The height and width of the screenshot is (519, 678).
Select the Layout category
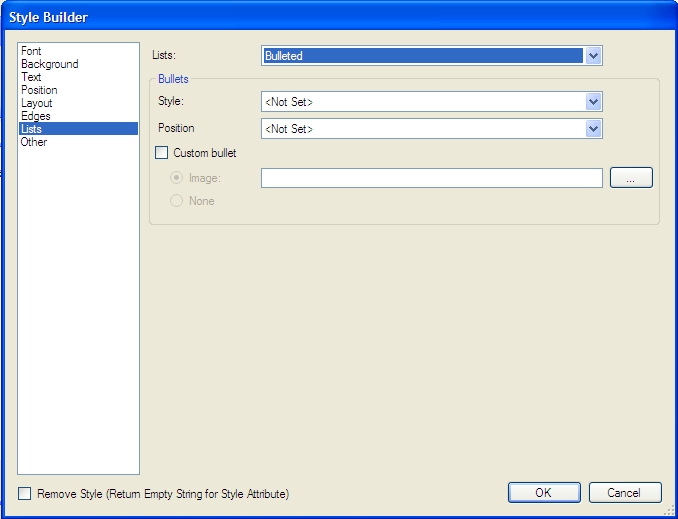click(36, 103)
